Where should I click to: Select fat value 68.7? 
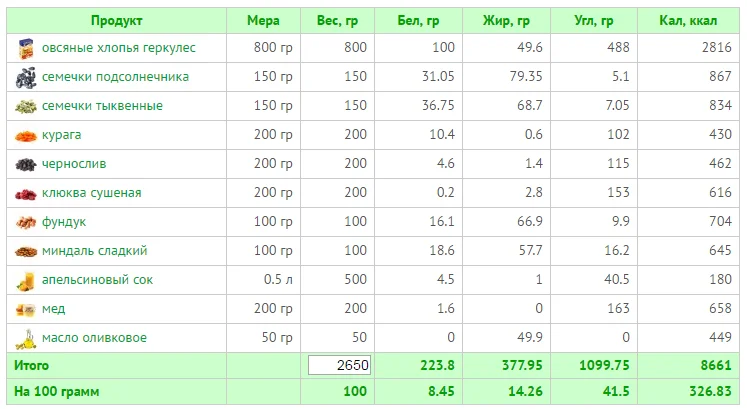pos(530,105)
